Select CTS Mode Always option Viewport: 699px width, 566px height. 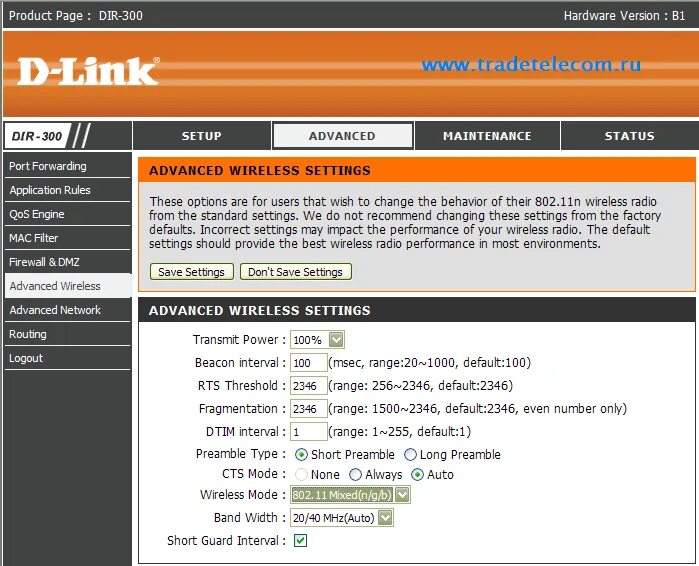click(x=355, y=475)
